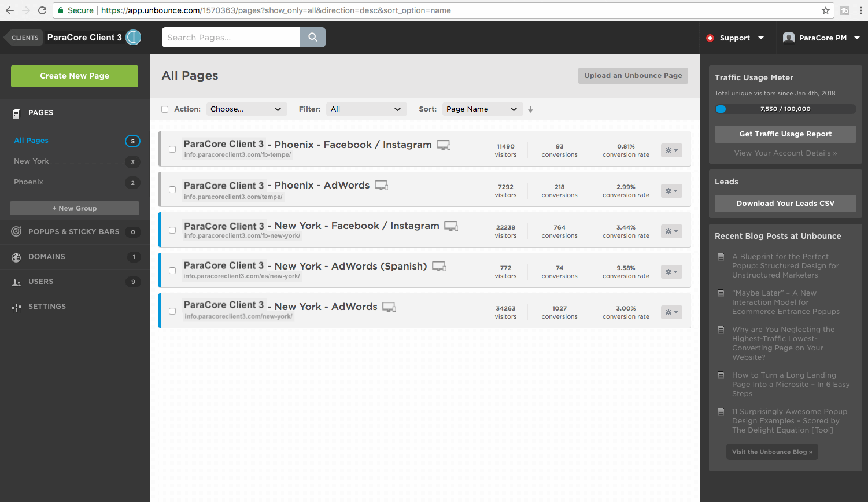Select All Pages in the sidebar
This screenshot has height=502, width=868.
pos(31,141)
